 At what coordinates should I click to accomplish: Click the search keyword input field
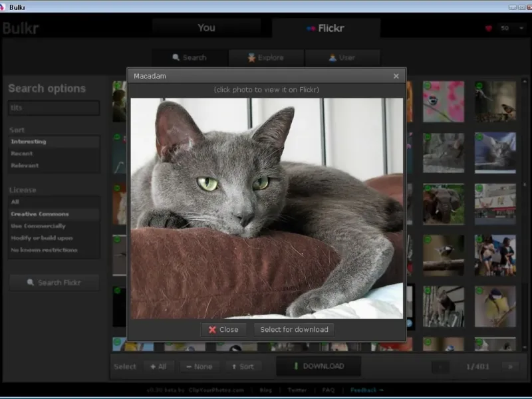[54, 108]
